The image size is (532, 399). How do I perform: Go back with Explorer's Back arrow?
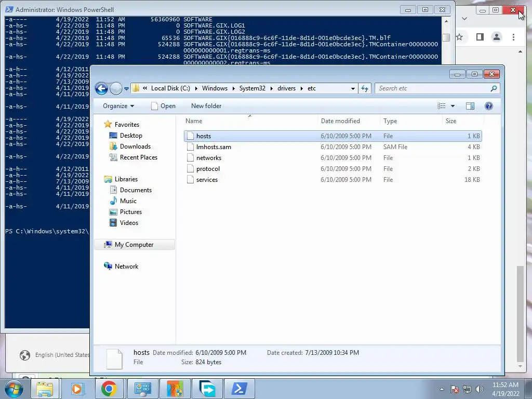(101, 88)
